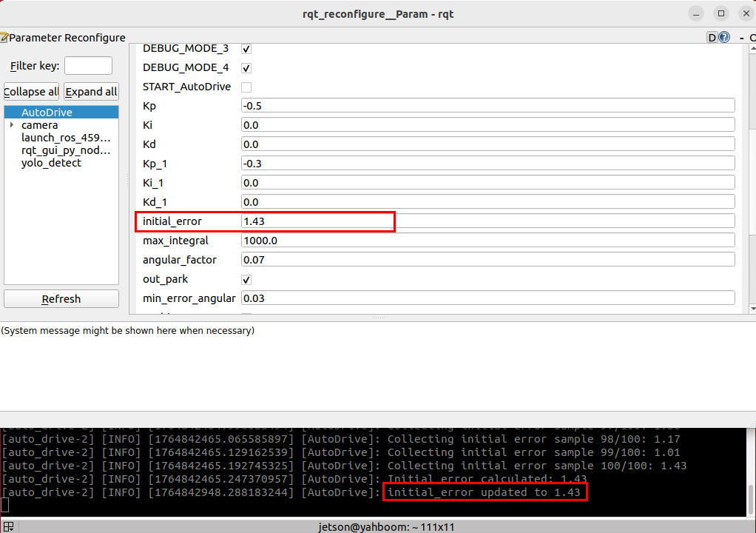
Task: Select the launch_ros_459... node
Action: coord(61,138)
